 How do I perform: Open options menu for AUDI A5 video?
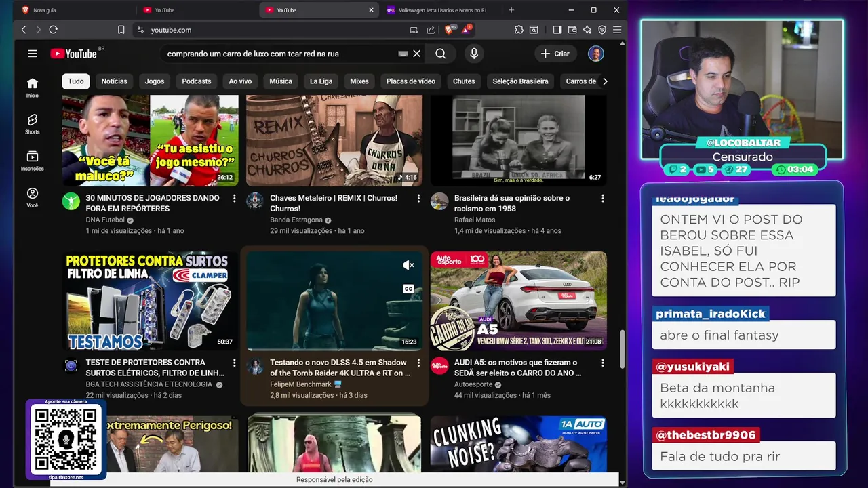(602, 363)
